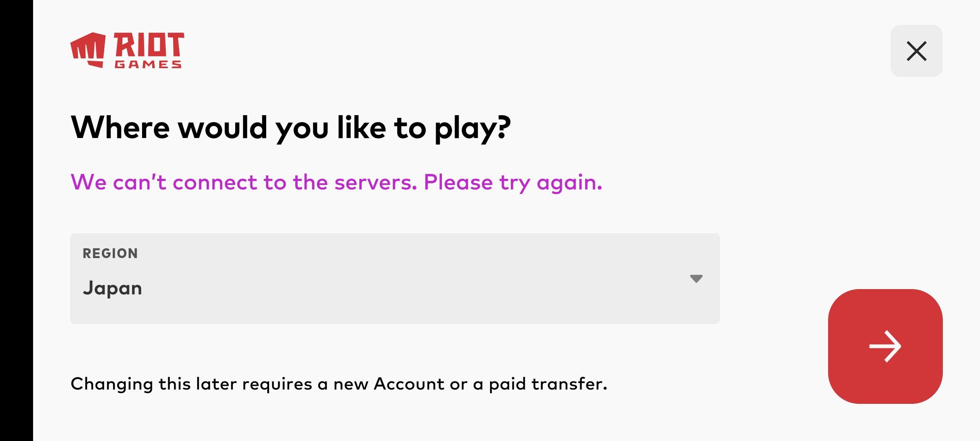Viewport: 980px width, 441px height.
Task: Open the Region dropdown menu
Action: point(395,278)
